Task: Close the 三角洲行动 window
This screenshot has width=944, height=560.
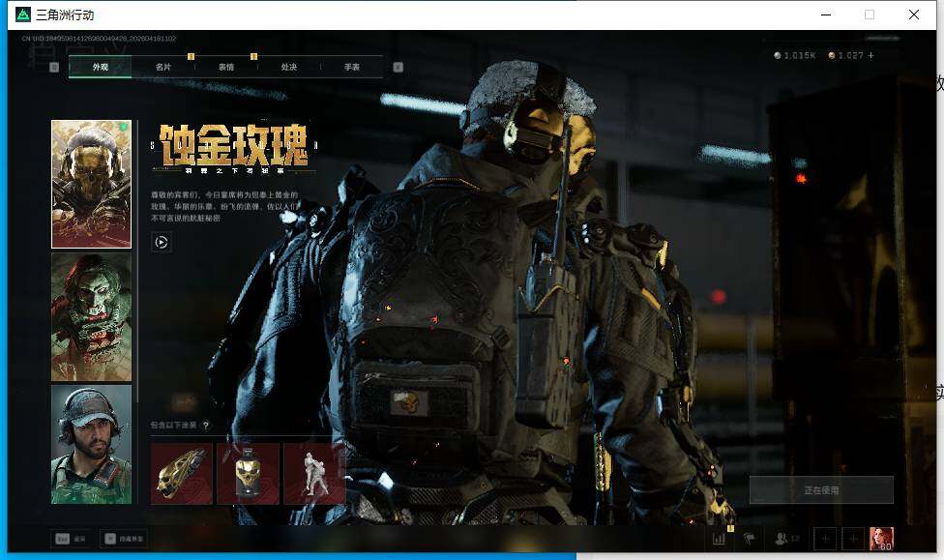Action: pyautogui.click(x=914, y=15)
